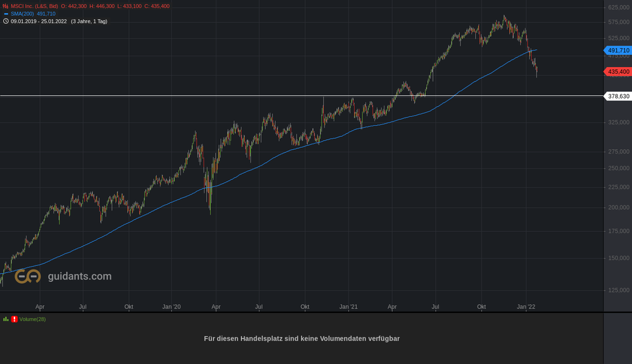Select the clock icon showing the date range
632x364 pixels.
click(6, 20)
